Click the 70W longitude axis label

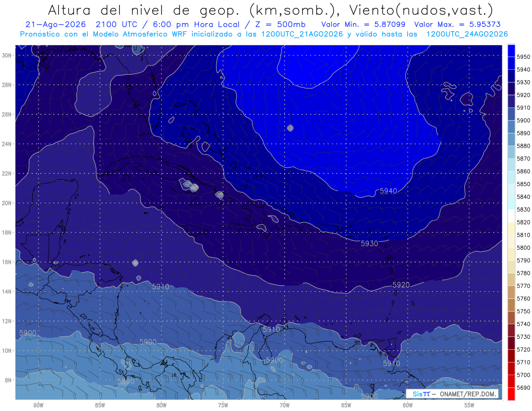285,405
